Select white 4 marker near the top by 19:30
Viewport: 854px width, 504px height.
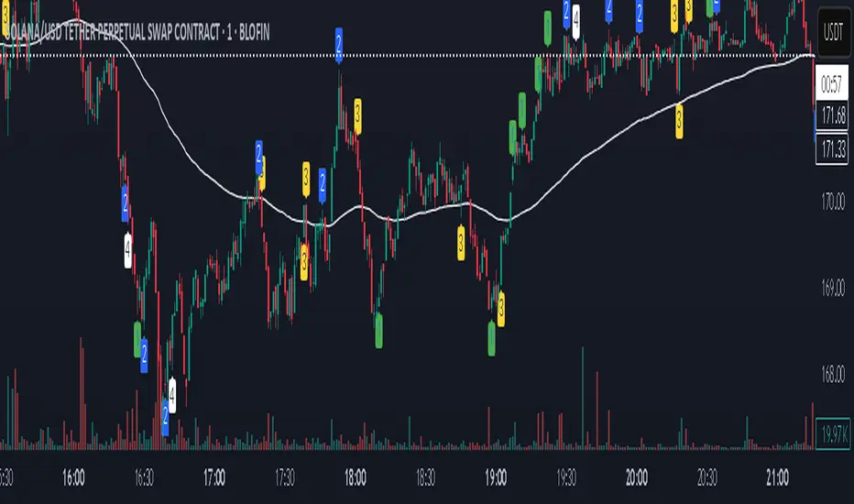tap(575, 22)
